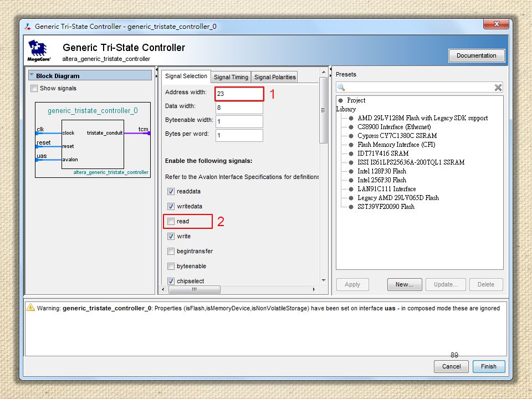Uncheck the chipselect signal checkbox

[x=171, y=281]
